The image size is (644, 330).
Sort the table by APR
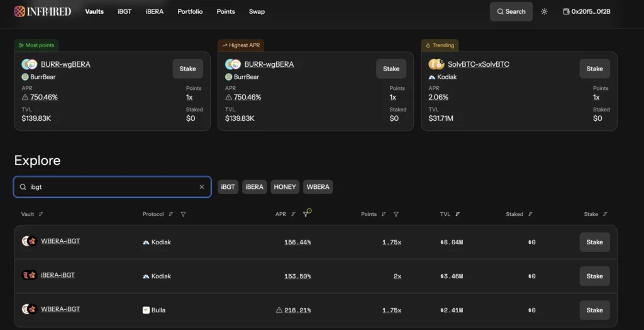pos(293,214)
